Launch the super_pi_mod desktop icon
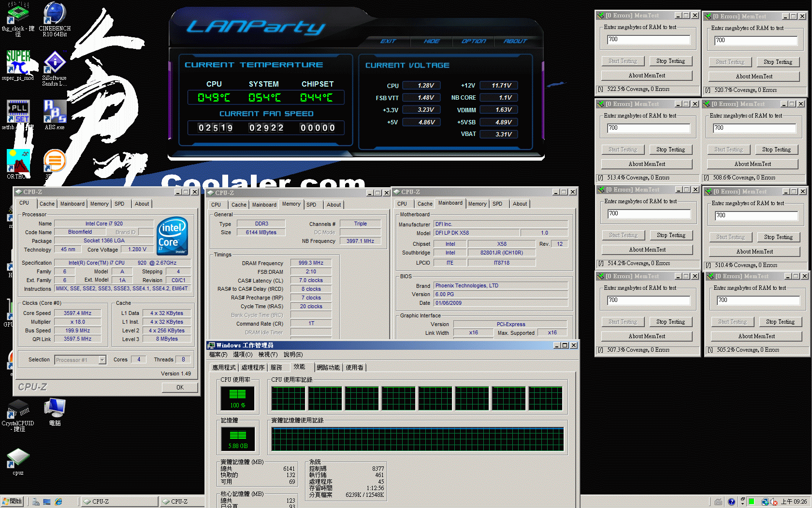812x508 pixels. (18, 65)
